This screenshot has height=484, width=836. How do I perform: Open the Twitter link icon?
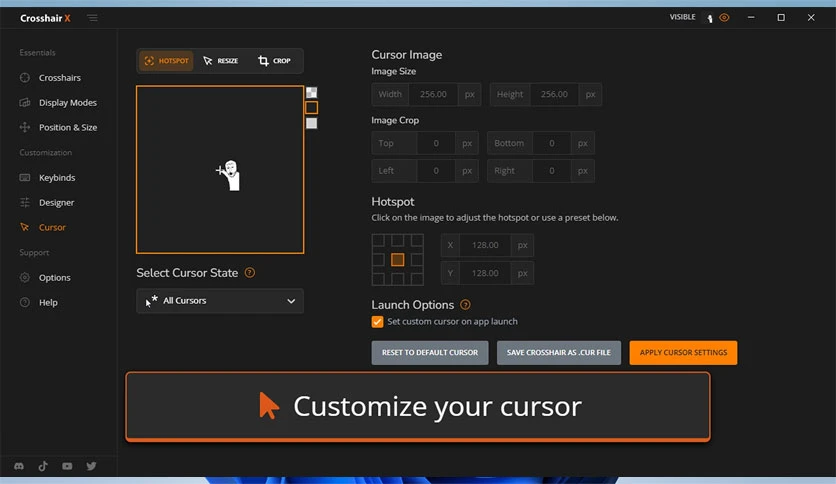click(x=92, y=466)
